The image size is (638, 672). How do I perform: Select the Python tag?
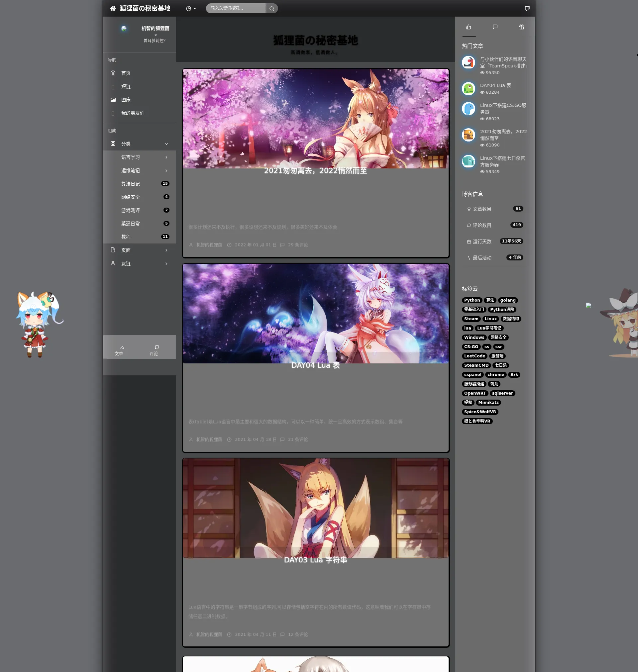pos(472,301)
